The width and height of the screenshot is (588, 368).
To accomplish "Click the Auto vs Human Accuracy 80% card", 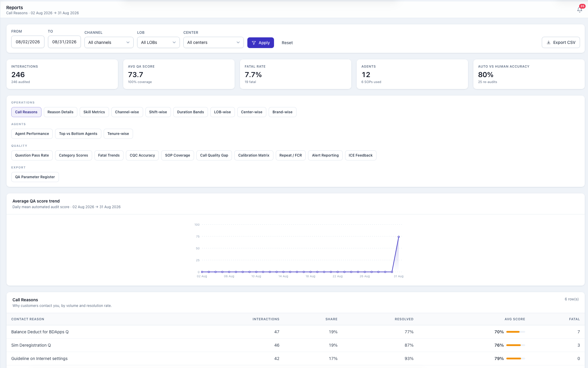I will point(529,74).
